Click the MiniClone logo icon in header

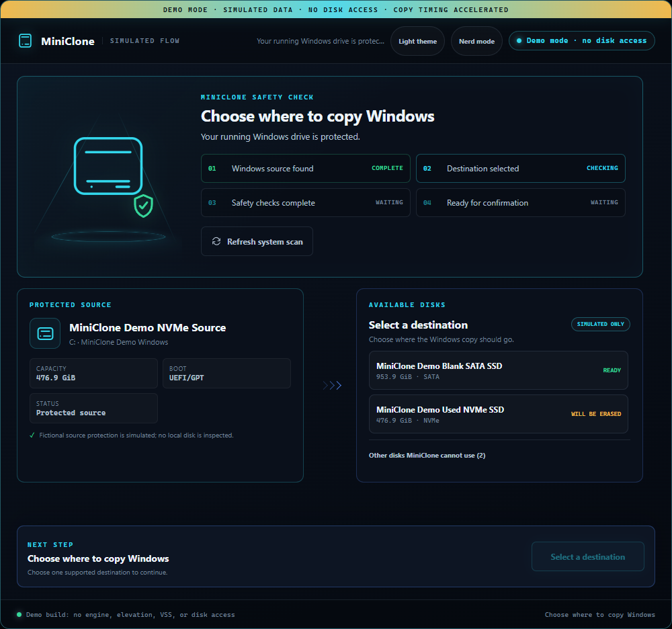pyautogui.click(x=26, y=41)
